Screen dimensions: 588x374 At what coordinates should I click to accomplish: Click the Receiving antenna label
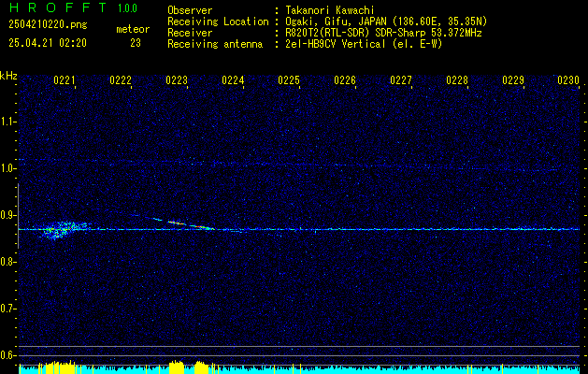click(x=215, y=44)
